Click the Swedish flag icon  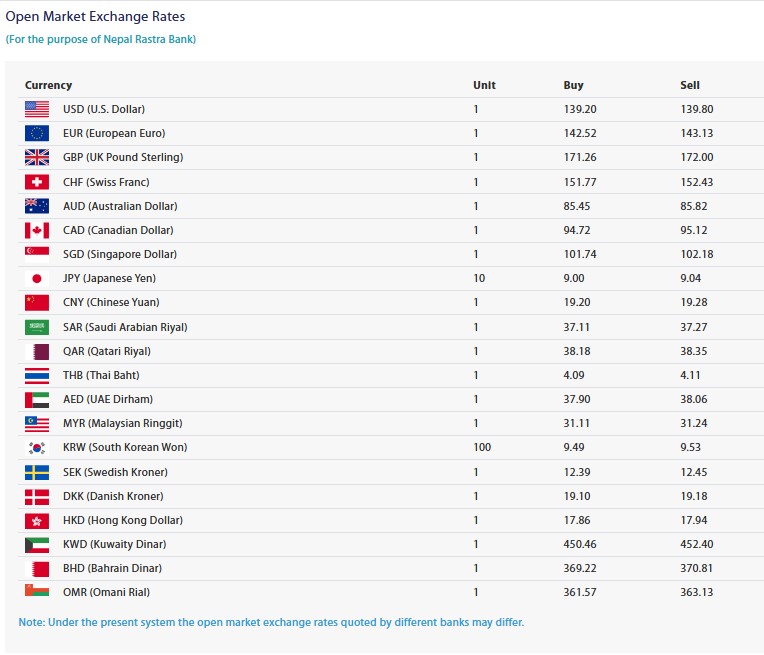coord(36,472)
